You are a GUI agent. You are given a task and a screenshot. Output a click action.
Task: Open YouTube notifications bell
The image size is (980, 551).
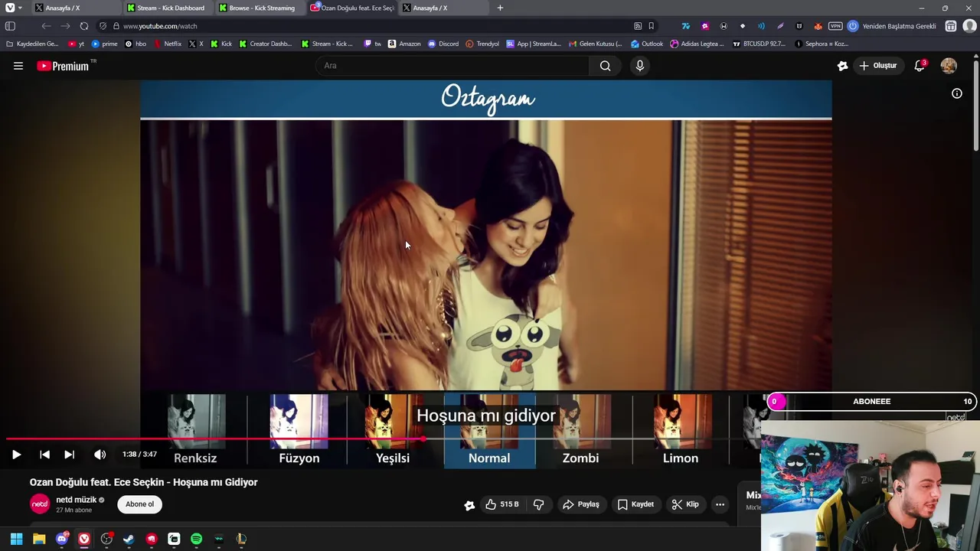pyautogui.click(x=920, y=66)
